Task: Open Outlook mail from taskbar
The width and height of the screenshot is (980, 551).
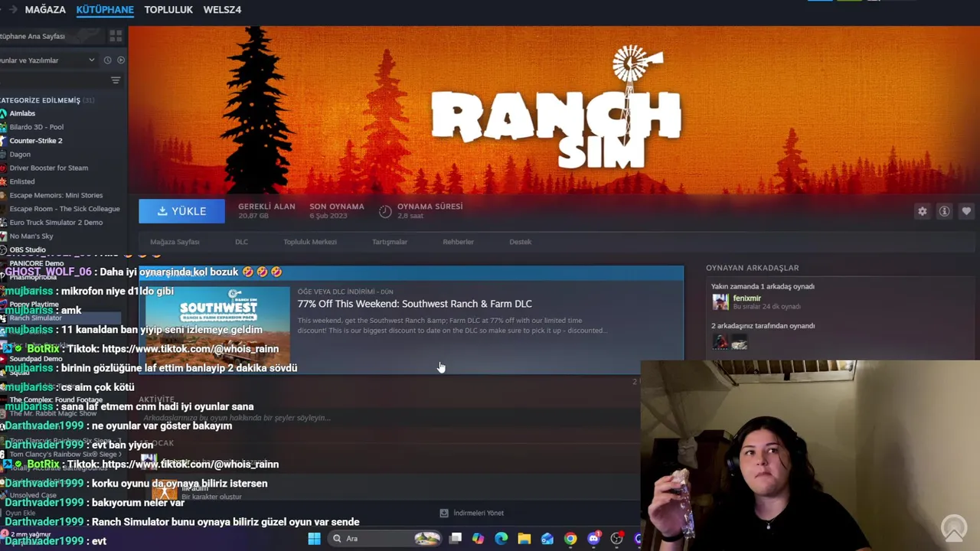Action: [x=547, y=539]
